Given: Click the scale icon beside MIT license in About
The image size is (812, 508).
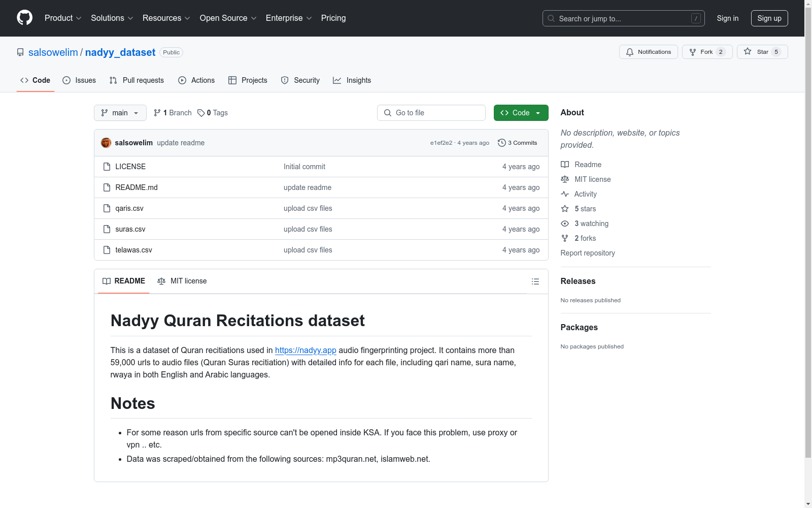Looking at the screenshot, I should click(565, 179).
